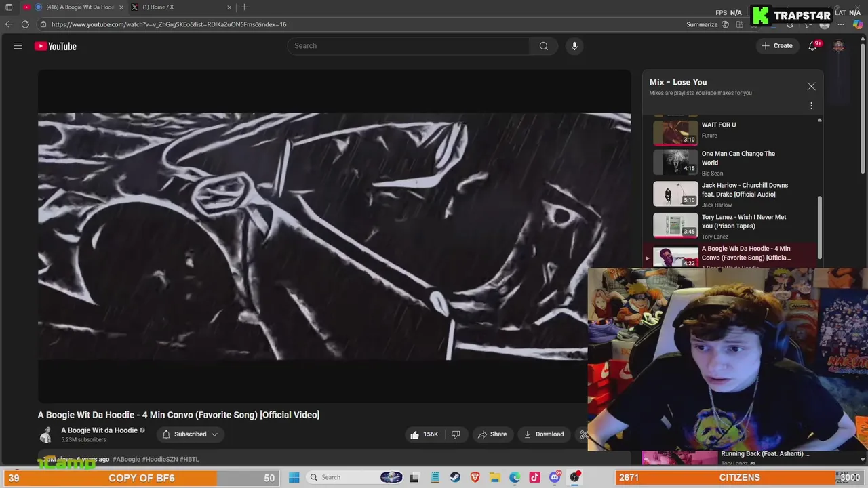Open Microsoft Edge from the taskbar

[x=515, y=477]
